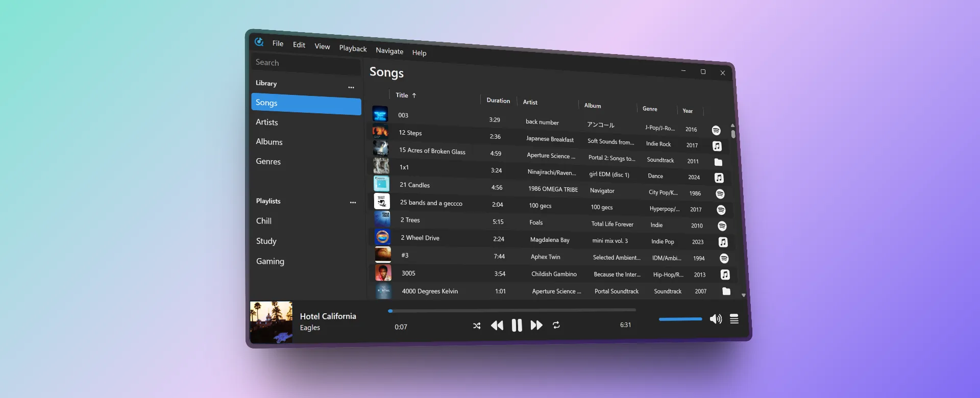Viewport: 980px width, 398px height.
Task: Open the Playback menu
Action: point(353,48)
